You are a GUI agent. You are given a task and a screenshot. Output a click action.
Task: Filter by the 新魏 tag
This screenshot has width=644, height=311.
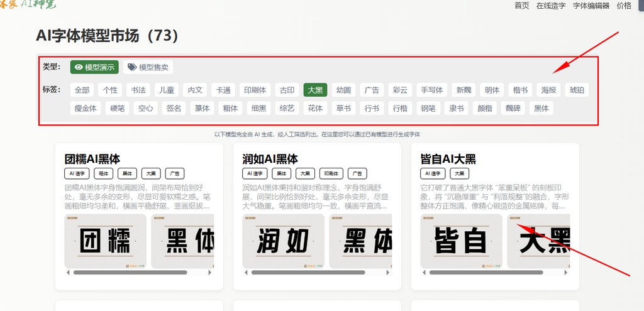click(x=464, y=90)
